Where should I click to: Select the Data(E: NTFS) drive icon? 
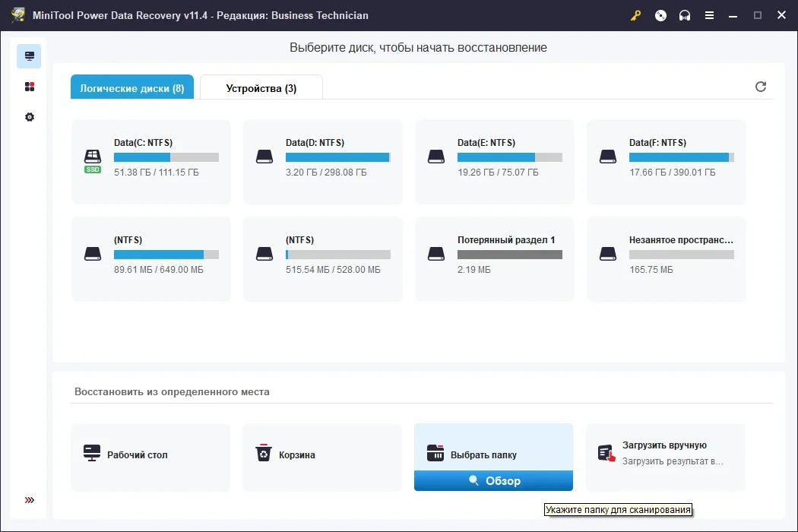pyautogui.click(x=436, y=157)
